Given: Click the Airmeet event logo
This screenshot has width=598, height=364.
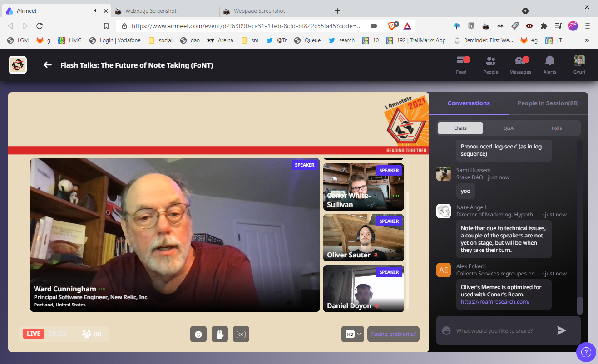Looking at the screenshot, I should [18, 65].
